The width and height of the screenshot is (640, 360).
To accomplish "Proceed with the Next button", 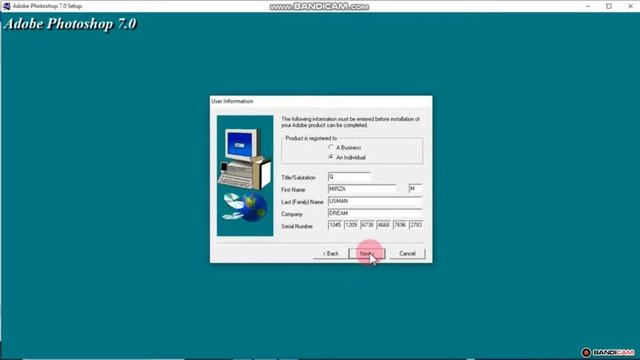I will click(x=367, y=253).
